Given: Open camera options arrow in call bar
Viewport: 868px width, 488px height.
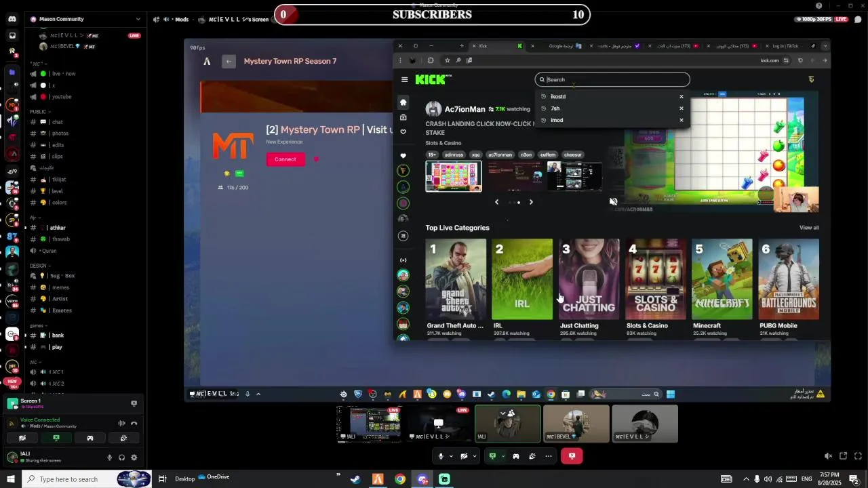Looking at the screenshot, I should (474, 456).
